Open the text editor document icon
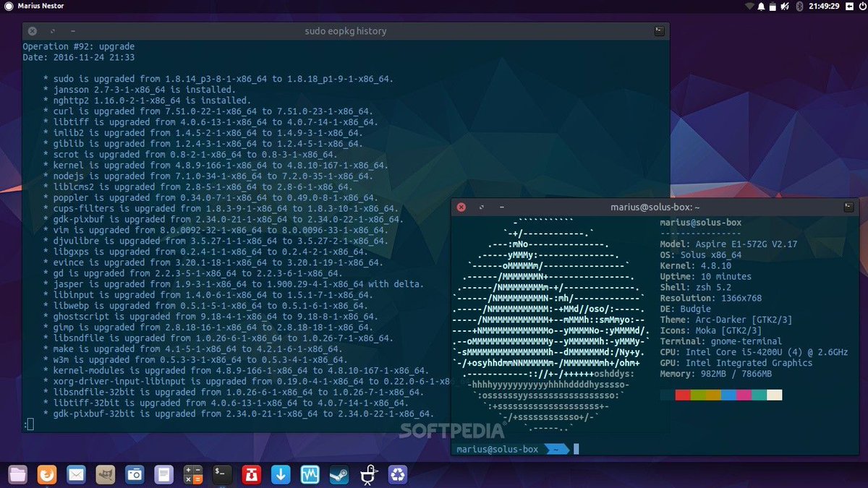This screenshot has width=868, height=488. click(164, 474)
